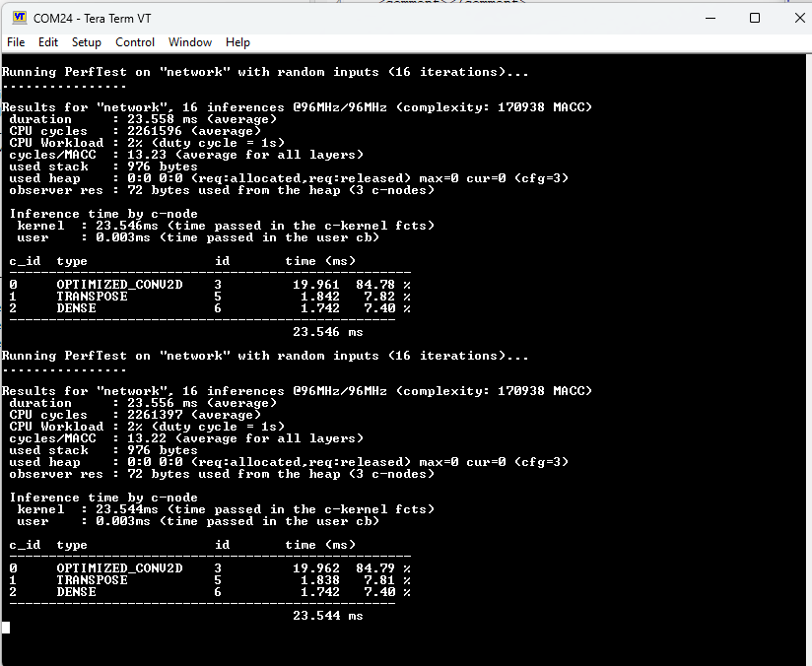Click CPU cycles value 2261596

[155, 132]
